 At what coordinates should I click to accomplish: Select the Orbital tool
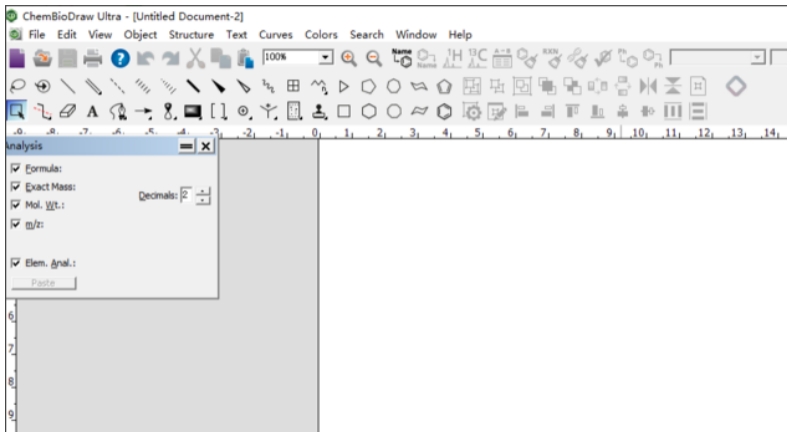coord(168,111)
